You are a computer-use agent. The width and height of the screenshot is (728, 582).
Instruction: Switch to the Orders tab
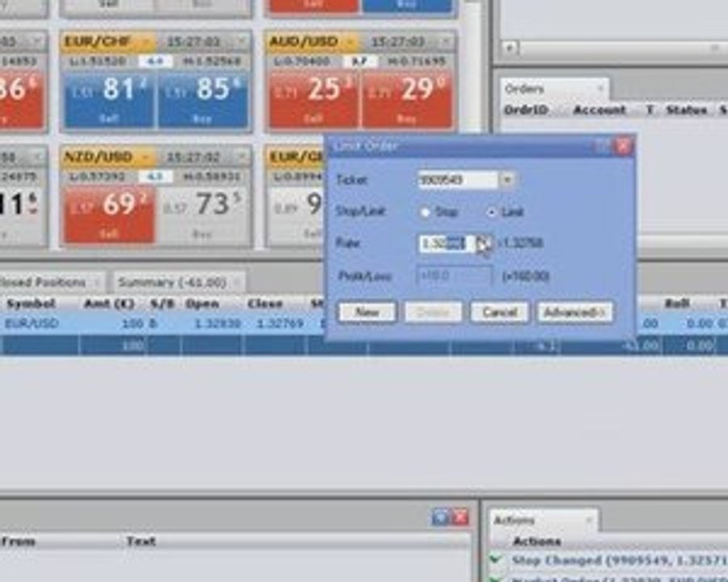click(x=525, y=89)
